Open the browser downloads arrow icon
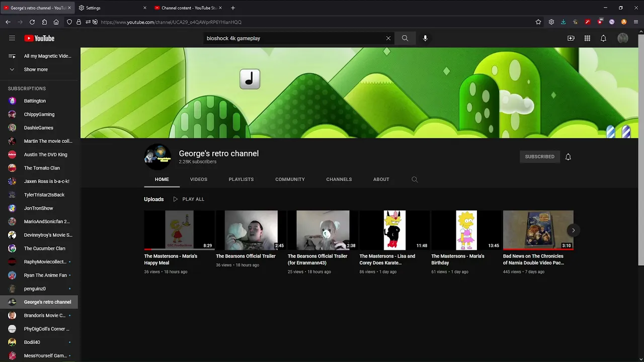Image resolution: width=644 pixels, height=362 pixels. 563,22
